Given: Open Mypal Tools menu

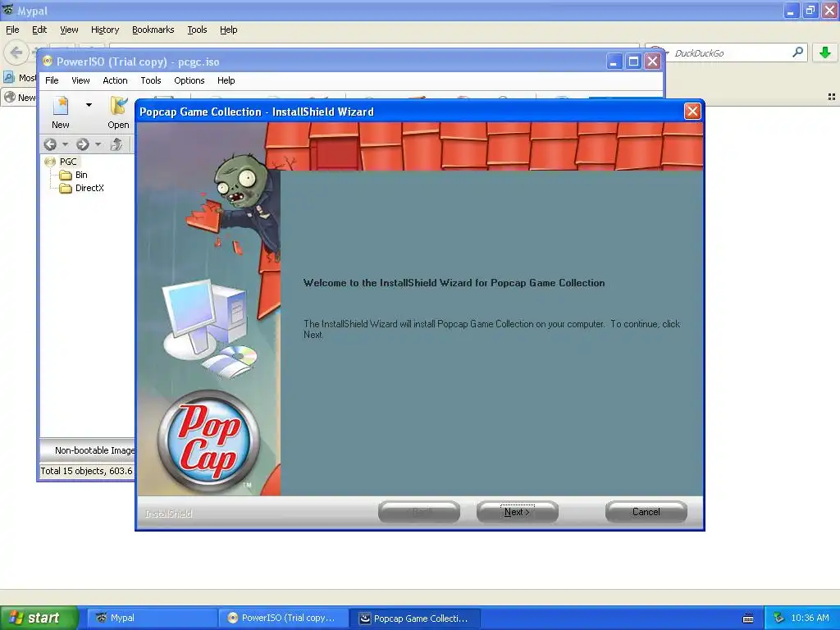Looking at the screenshot, I should pyautogui.click(x=197, y=30).
